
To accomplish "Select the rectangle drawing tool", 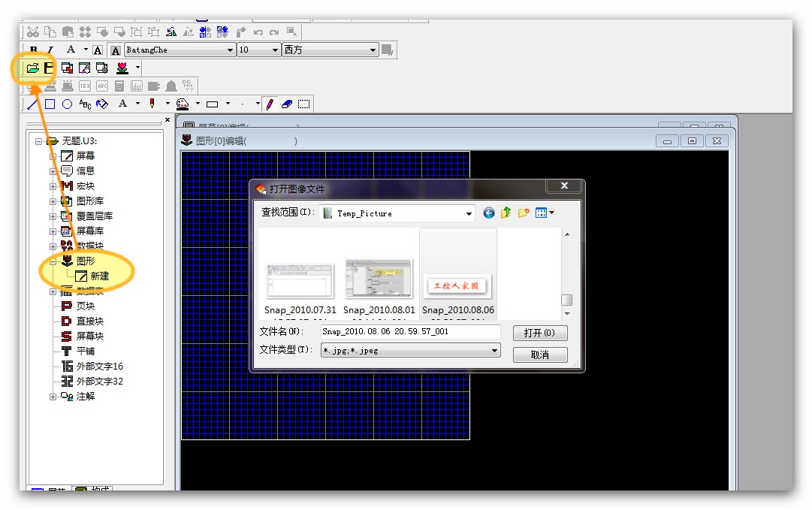I will click(50, 104).
